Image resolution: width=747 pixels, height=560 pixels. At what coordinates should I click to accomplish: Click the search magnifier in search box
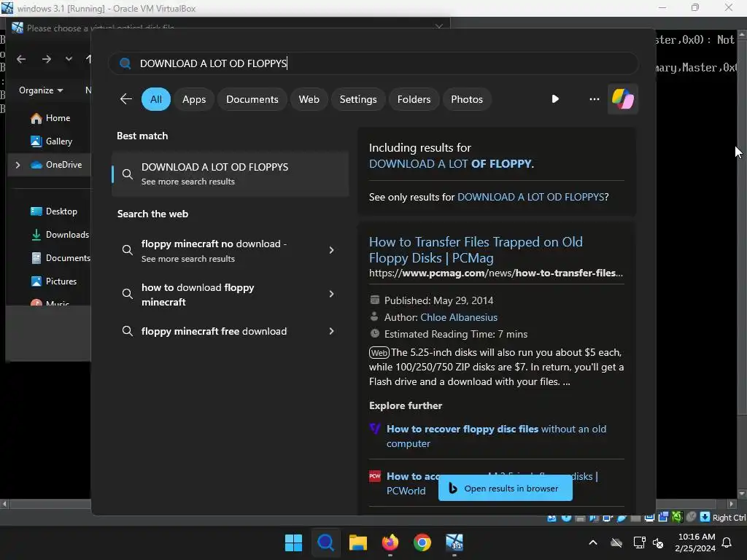click(125, 63)
